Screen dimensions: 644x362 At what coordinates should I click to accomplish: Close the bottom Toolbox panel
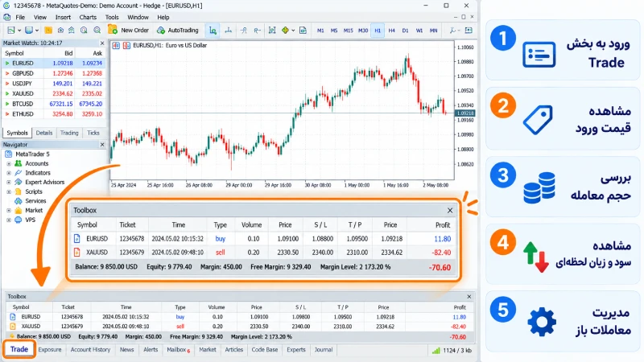(x=469, y=296)
